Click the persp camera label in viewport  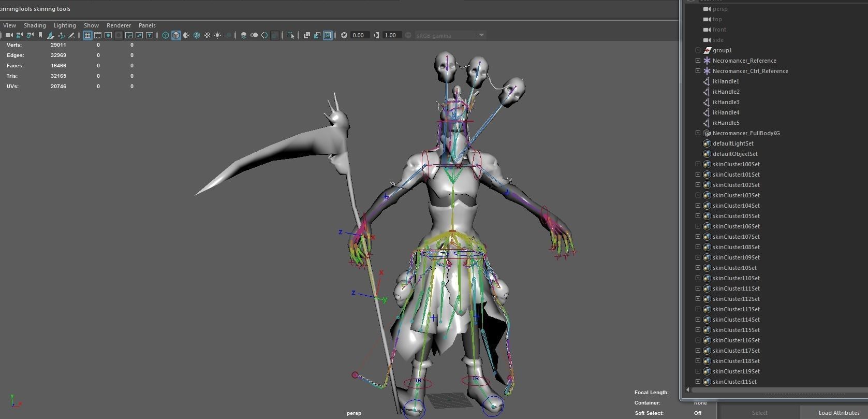(x=354, y=413)
